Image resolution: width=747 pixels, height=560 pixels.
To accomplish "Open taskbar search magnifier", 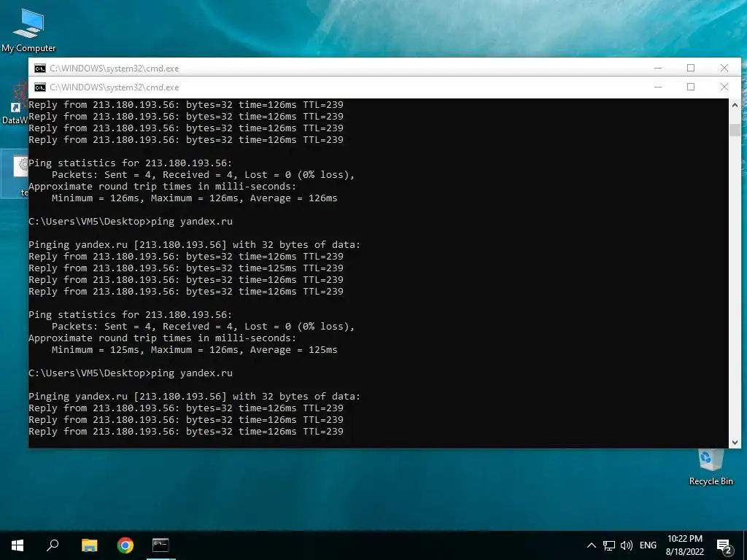I will pyautogui.click(x=53, y=545).
